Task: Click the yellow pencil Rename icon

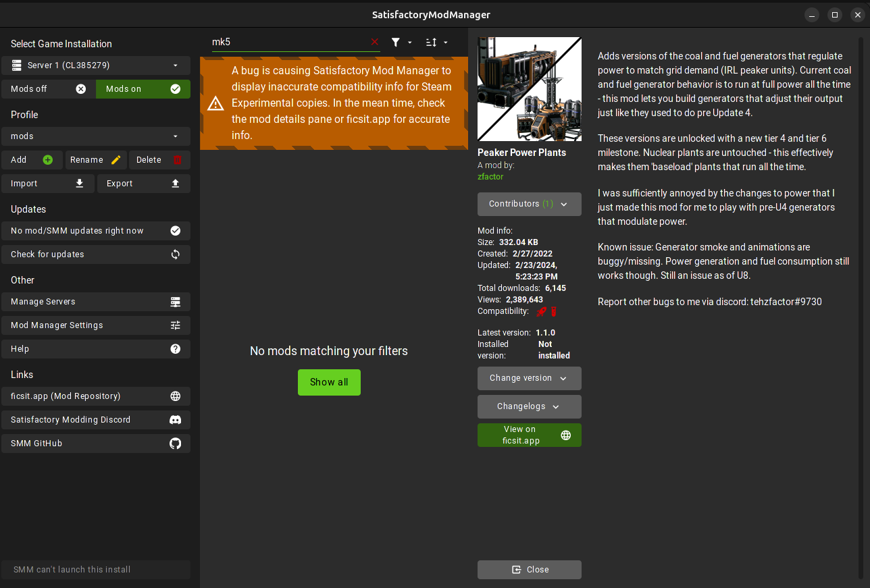Action: point(116,160)
